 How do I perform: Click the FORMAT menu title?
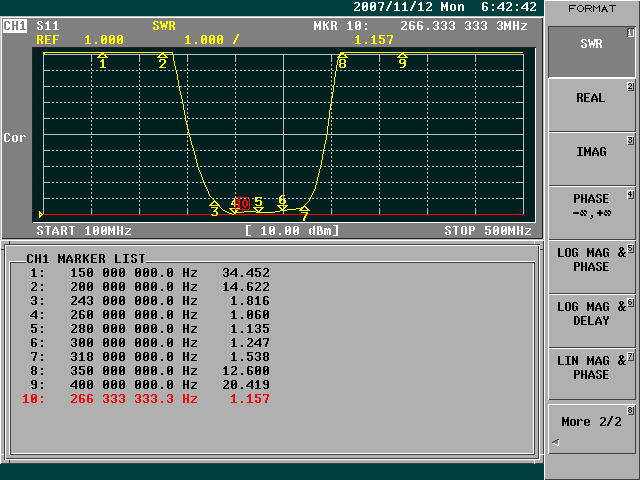pos(591,8)
